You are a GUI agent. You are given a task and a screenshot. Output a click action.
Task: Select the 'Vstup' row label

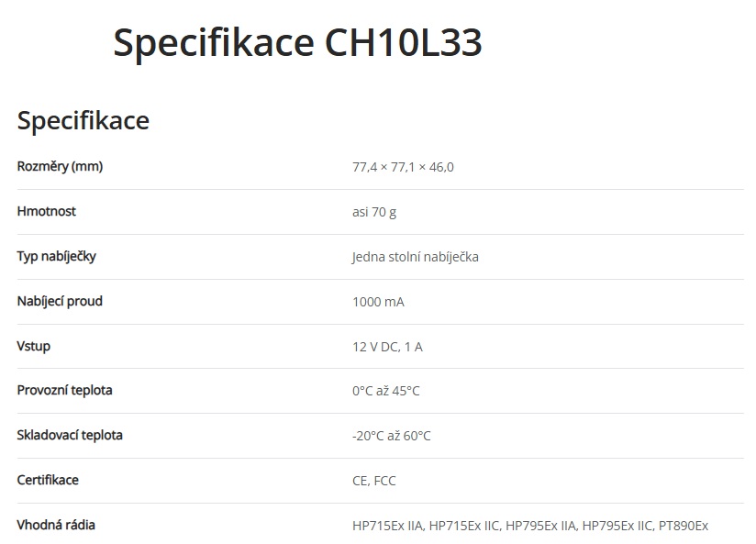point(34,346)
